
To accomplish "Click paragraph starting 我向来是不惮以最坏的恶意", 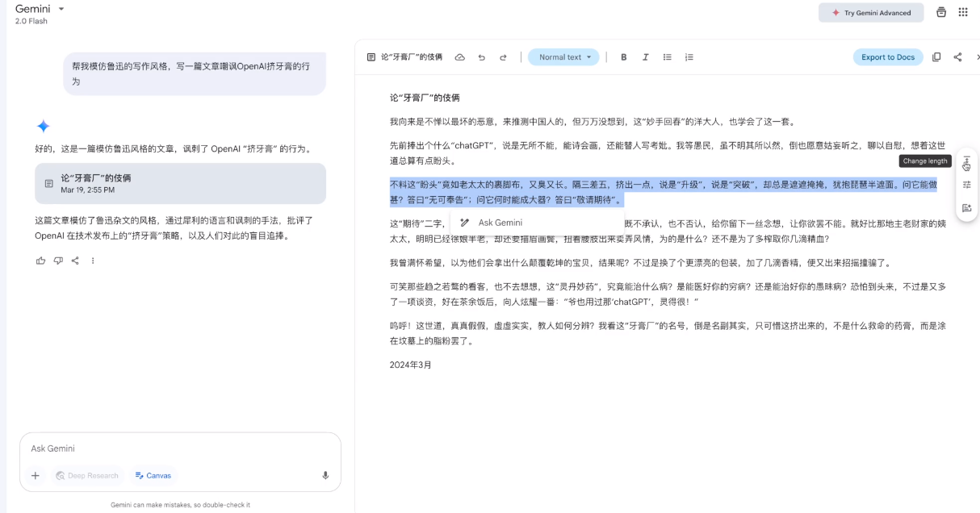I will click(594, 122).
